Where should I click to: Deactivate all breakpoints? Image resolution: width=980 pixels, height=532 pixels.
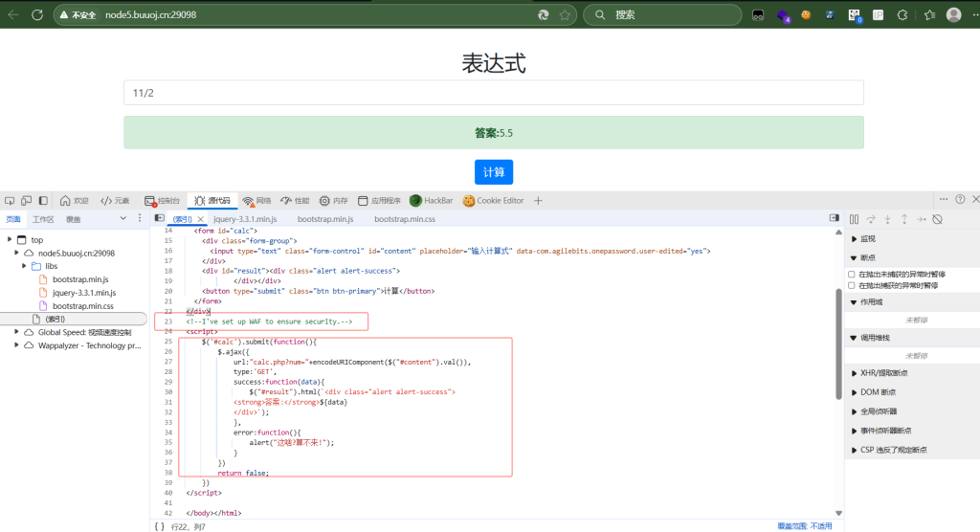click(938, 219)
